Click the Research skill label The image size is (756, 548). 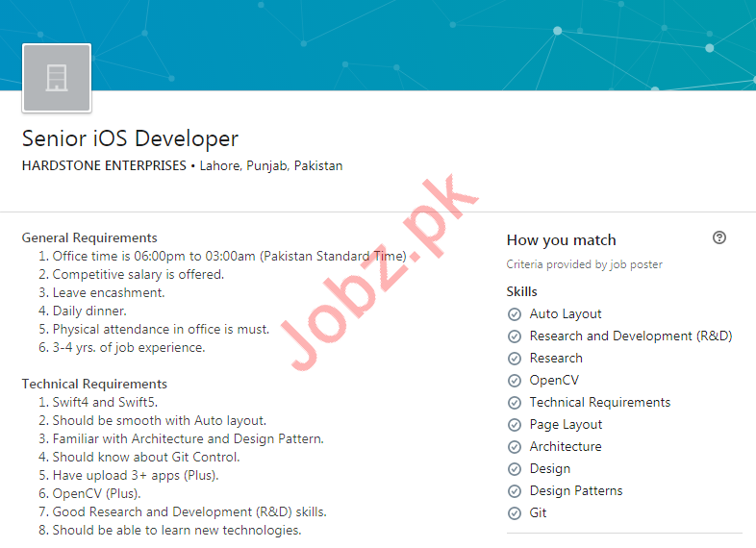556,359
